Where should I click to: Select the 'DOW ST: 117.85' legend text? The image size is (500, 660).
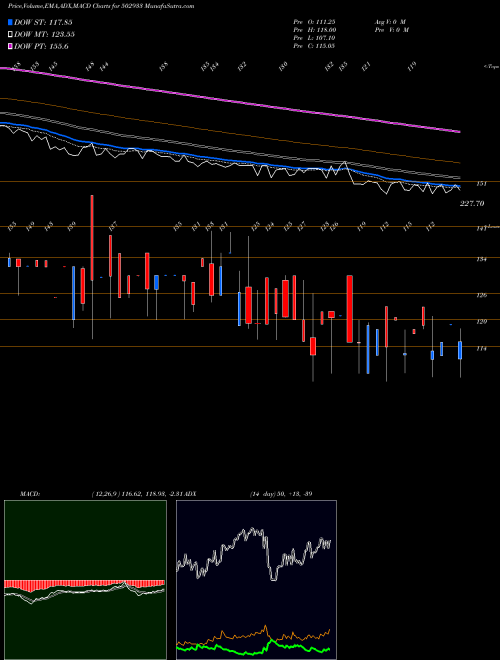point(43,22)
